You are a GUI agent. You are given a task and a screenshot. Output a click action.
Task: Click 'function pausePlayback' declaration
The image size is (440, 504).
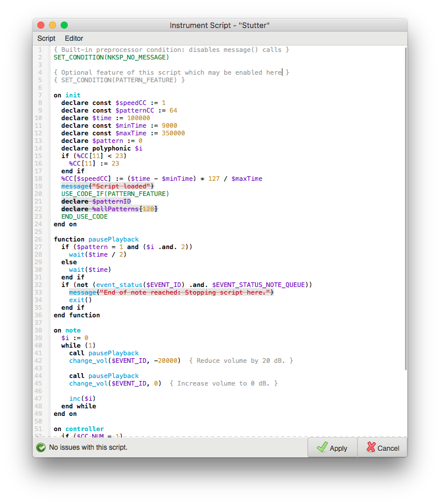pyautogui.click(x=96, y=239)
